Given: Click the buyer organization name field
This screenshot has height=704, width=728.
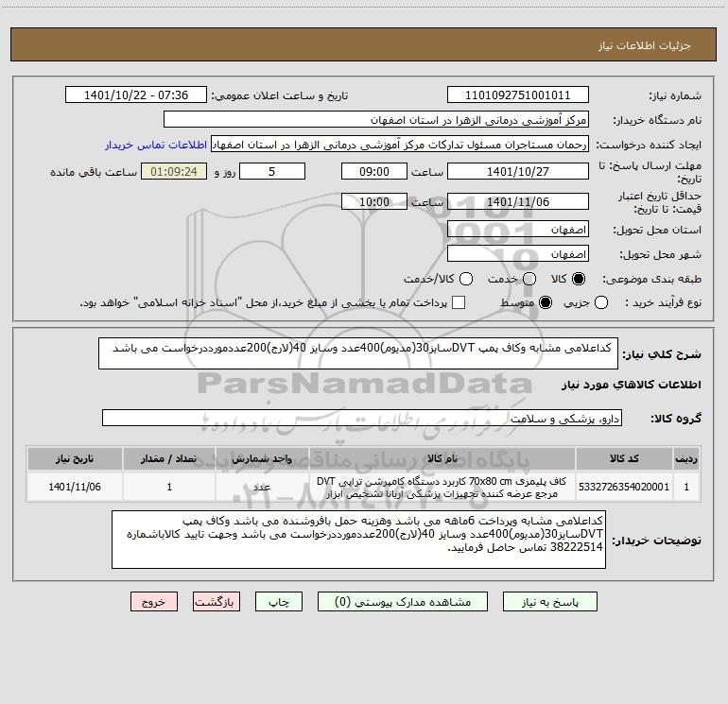Looking at the screenshot, I should tap(376, 120).
